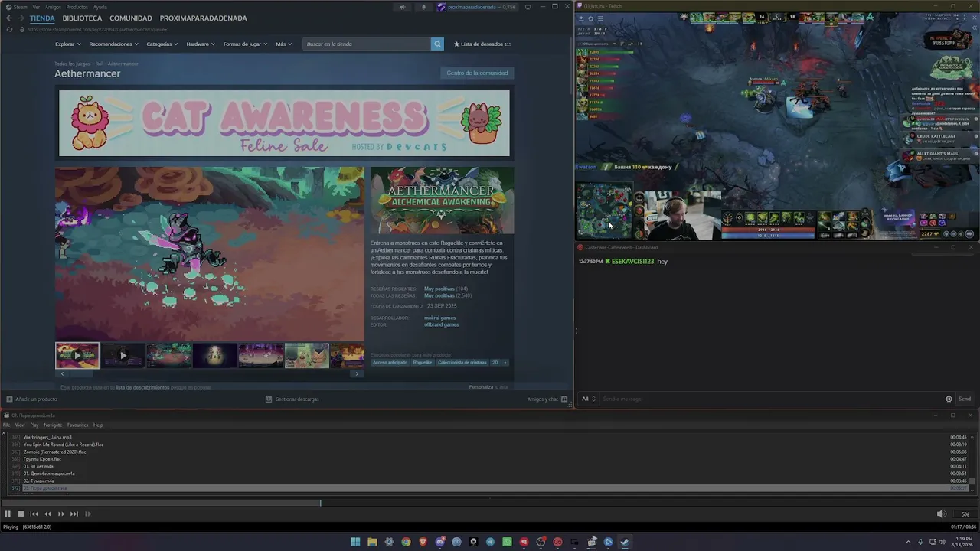This screenshot has width=980, height=551.
Task: Open the All channel selector in chat
Action: coord(588,399)
